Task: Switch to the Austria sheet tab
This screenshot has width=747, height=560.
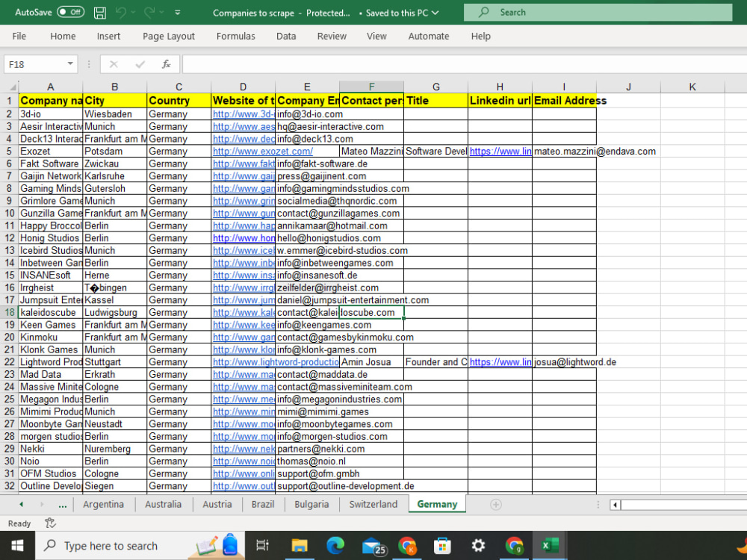Action: pos(217,504)
